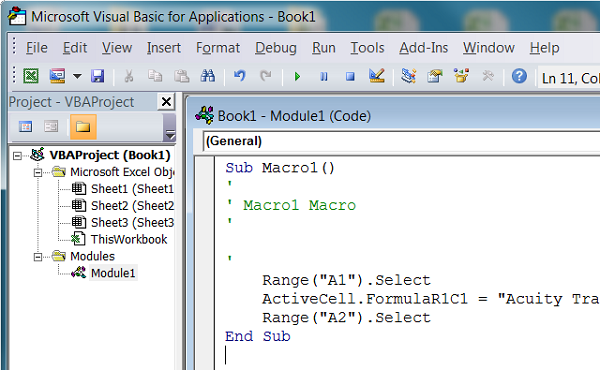Click the Paste clipboard icon
Screen dimensions: 600x370
click(181, 76)
